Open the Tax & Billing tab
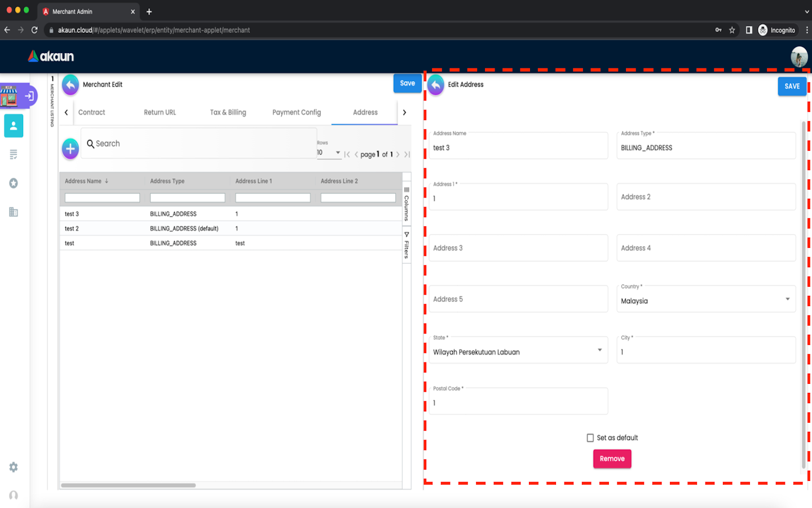 coord(228,112)
